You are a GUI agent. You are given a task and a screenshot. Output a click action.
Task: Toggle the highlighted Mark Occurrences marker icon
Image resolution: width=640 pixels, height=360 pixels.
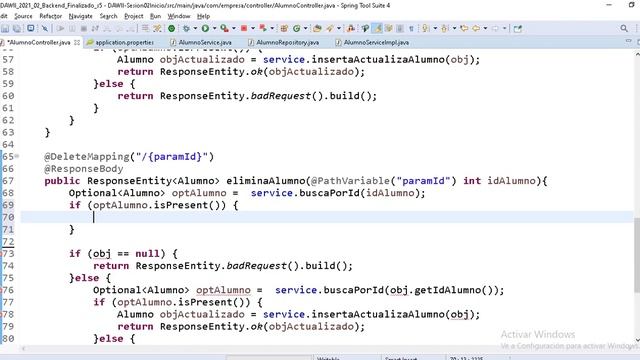378,29
